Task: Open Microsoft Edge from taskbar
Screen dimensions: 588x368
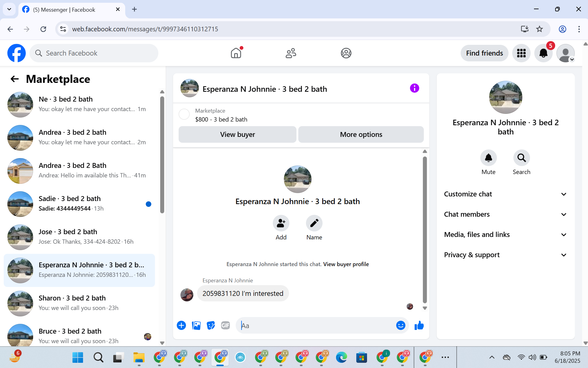Action: click(x=341, y=357)
